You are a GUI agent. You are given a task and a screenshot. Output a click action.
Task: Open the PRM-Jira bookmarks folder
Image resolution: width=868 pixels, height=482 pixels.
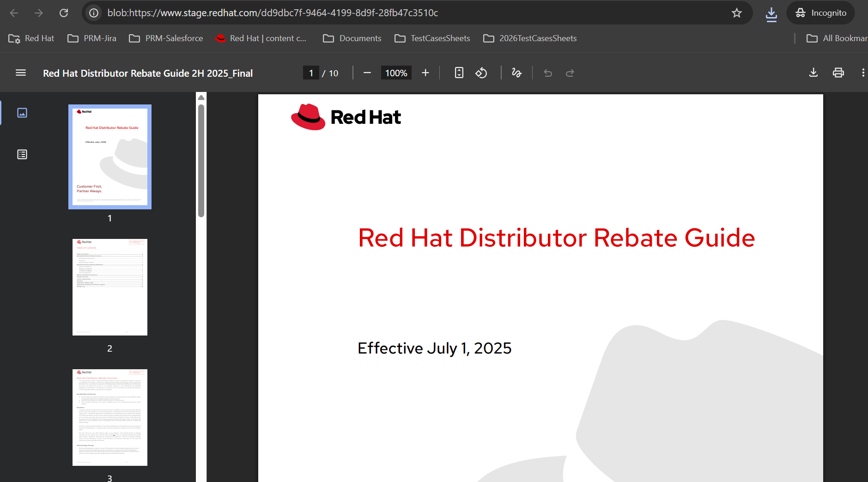click(x=92, y=38)
